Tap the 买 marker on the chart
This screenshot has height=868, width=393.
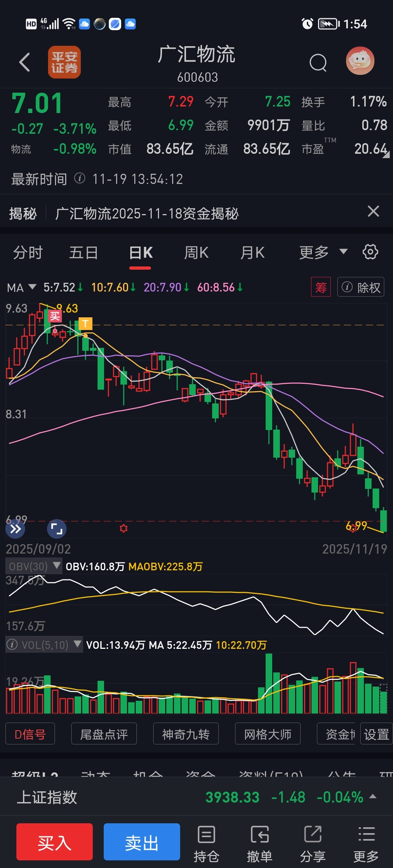[x=55, y=316]
